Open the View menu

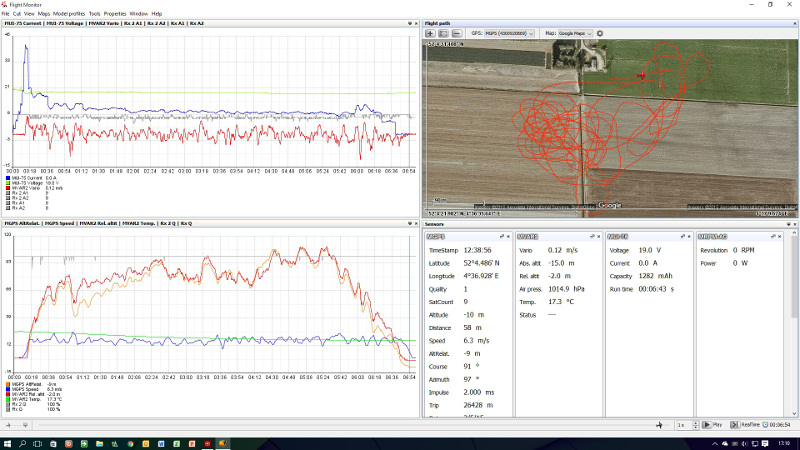(29, 14)
